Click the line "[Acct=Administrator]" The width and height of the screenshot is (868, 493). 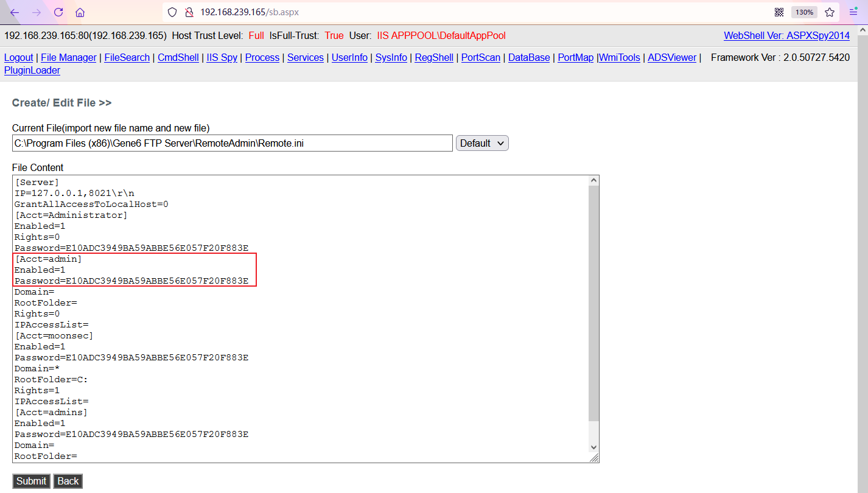point(71,215)
